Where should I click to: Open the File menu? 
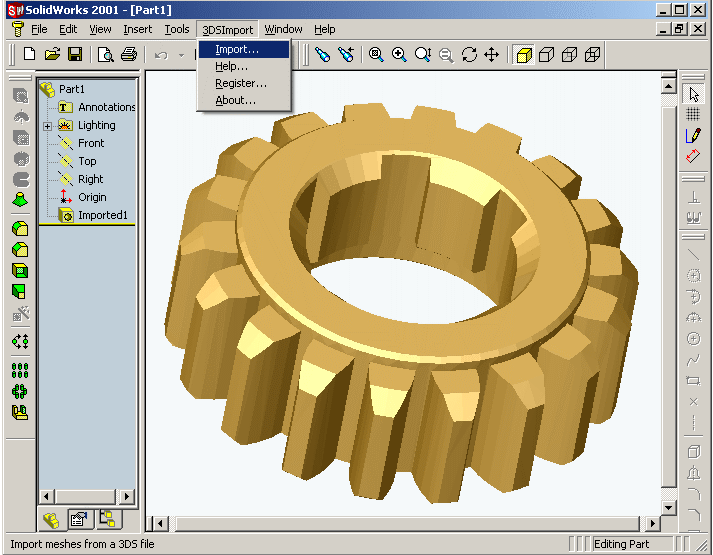pos(39,29)
